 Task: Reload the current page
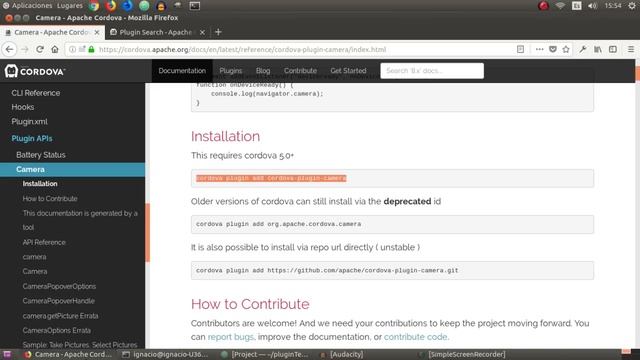[40, 49]
